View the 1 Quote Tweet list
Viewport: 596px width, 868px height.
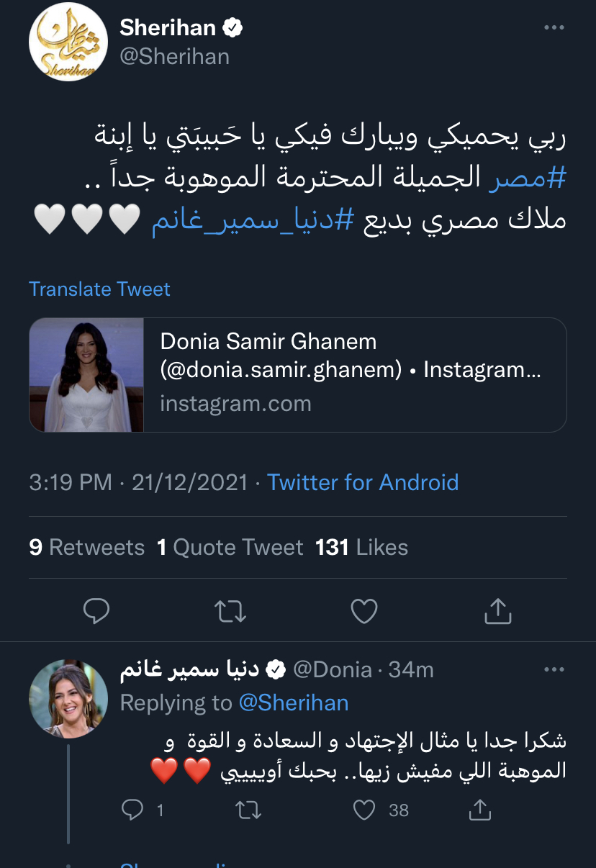pyautogui.click(x=230, y=548)
